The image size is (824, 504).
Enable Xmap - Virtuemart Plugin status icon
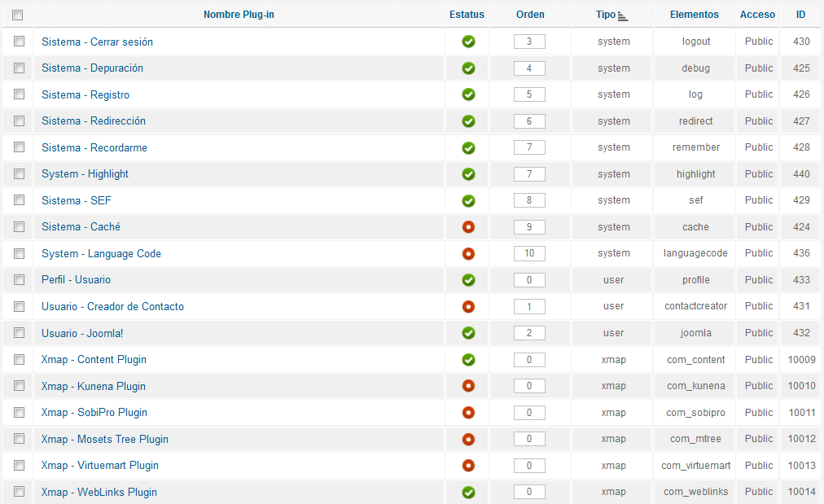click(468, 466)
